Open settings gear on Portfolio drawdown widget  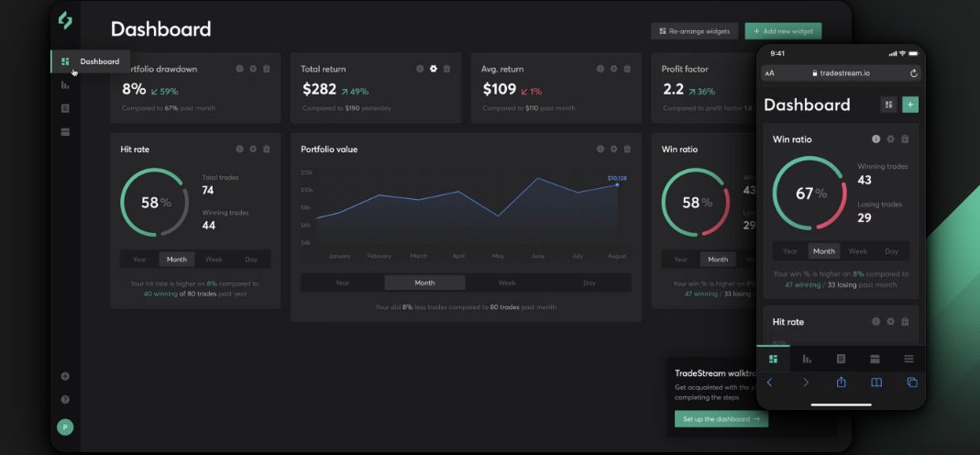tap(253, 69)
